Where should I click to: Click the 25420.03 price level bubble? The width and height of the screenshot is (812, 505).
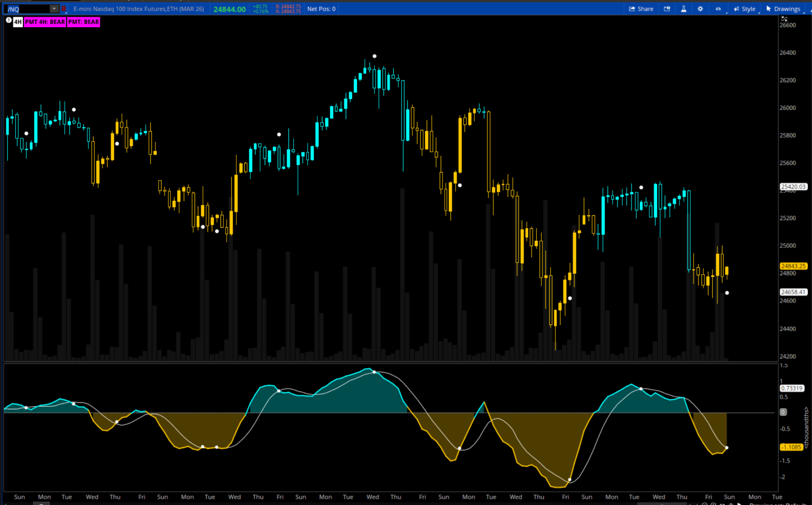793,186
